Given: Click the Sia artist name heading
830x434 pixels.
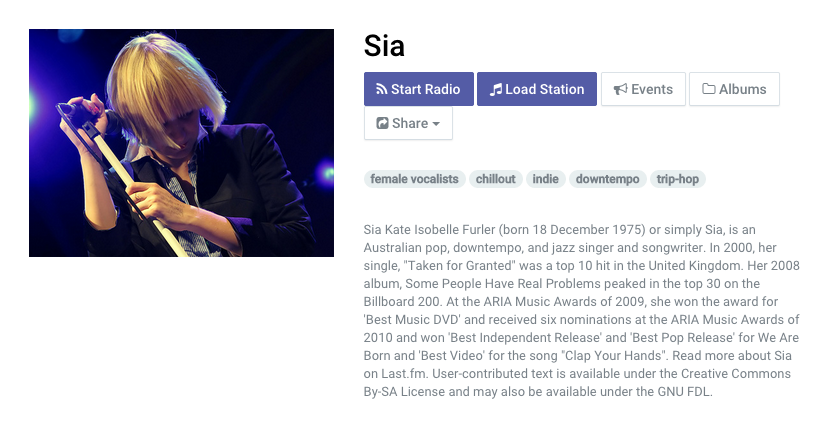Looking at the screenshot, I should point(384,46).
